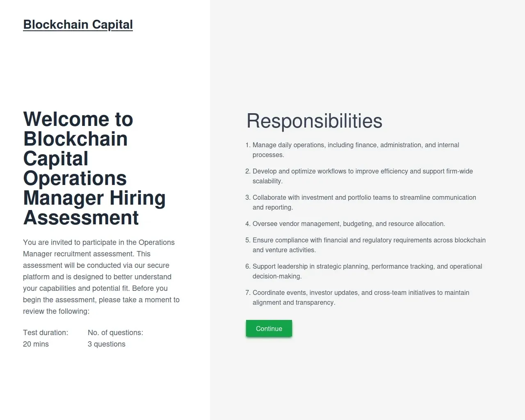Select the Responsibilities heading

pyautogui.click(x=314, y=121)
